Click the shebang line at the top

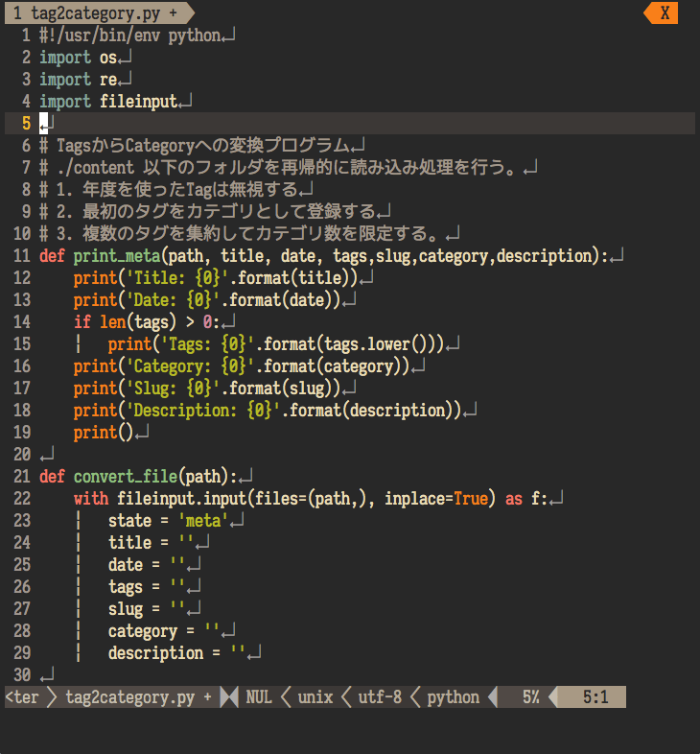click(x=129, y=35)
